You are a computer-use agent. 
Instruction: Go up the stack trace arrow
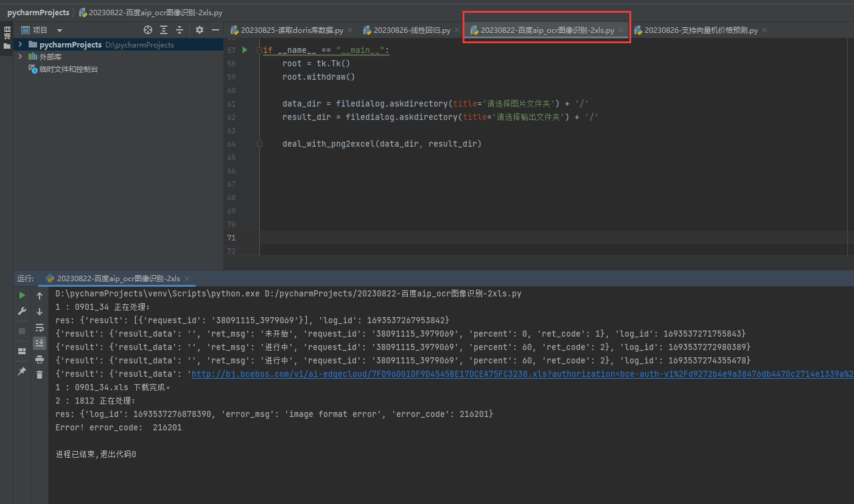pyautogui.click(x=40, y=296)
